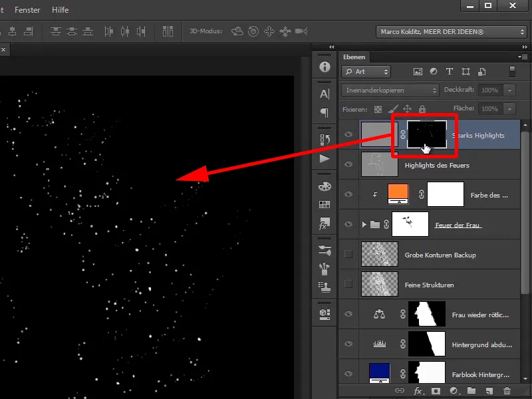Open the Clone Source stamp panel icon
Image resolution: width=532 pixels, height=399 pixels.
point(325,287)
